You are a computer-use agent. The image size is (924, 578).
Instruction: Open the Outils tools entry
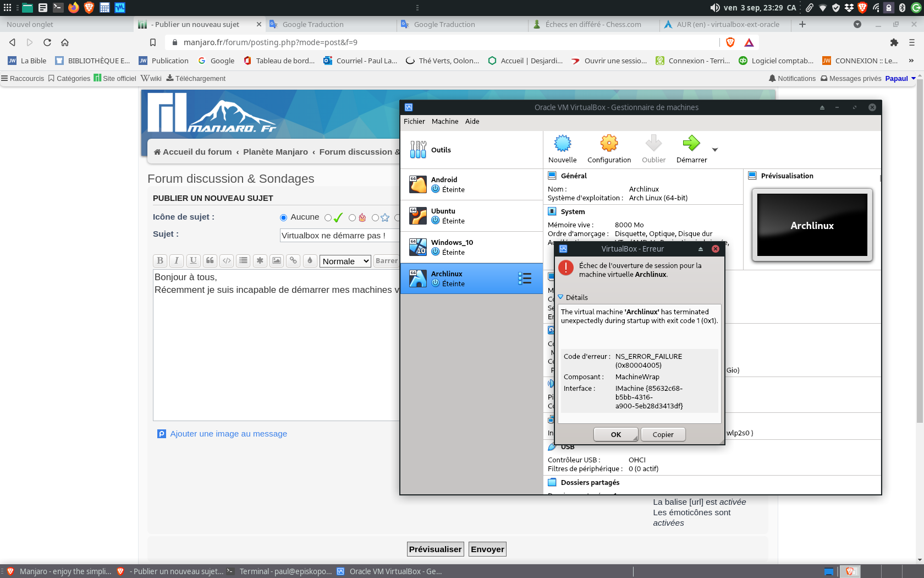pyautogui.click(x=471, y=150)
